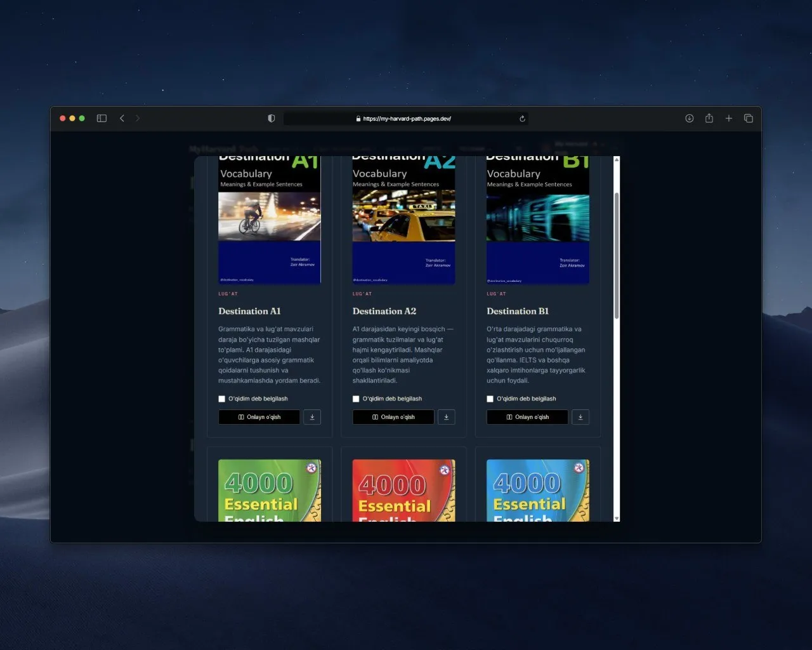Download the Destination A1 book
Viewport: 812px width, 650px height.
point(312,417)
